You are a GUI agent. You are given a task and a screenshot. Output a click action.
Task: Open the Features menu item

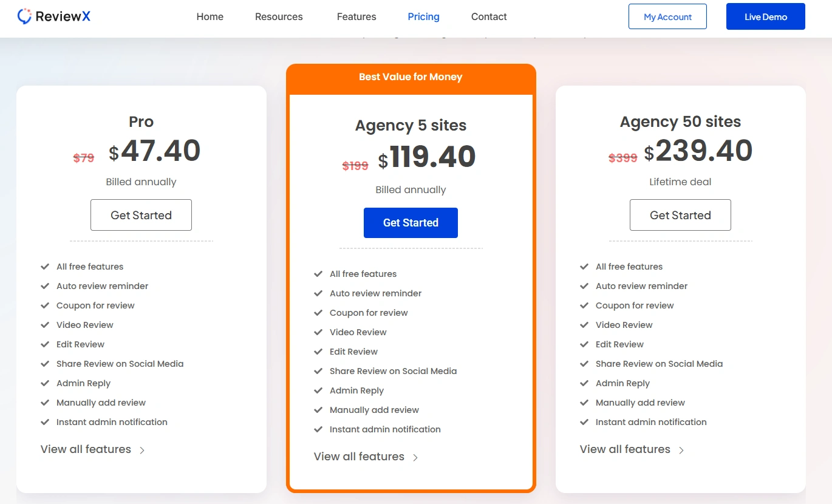coord(356,16)
